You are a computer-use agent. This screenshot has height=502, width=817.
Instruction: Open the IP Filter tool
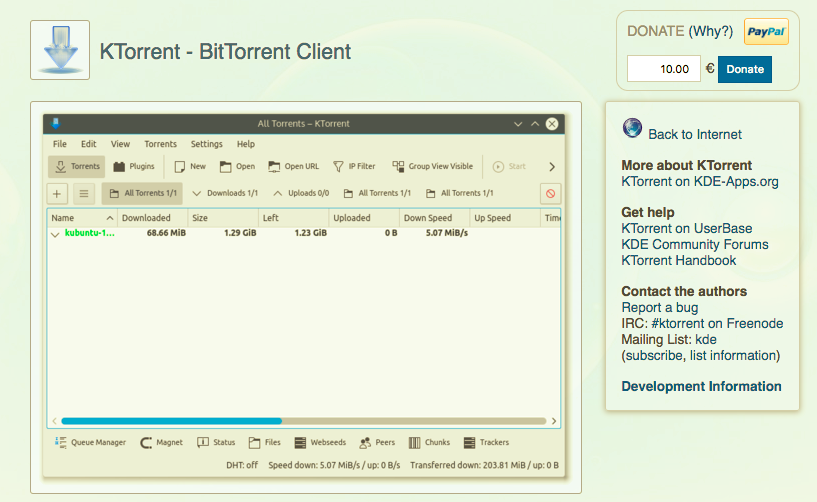[x=354, y=166]
